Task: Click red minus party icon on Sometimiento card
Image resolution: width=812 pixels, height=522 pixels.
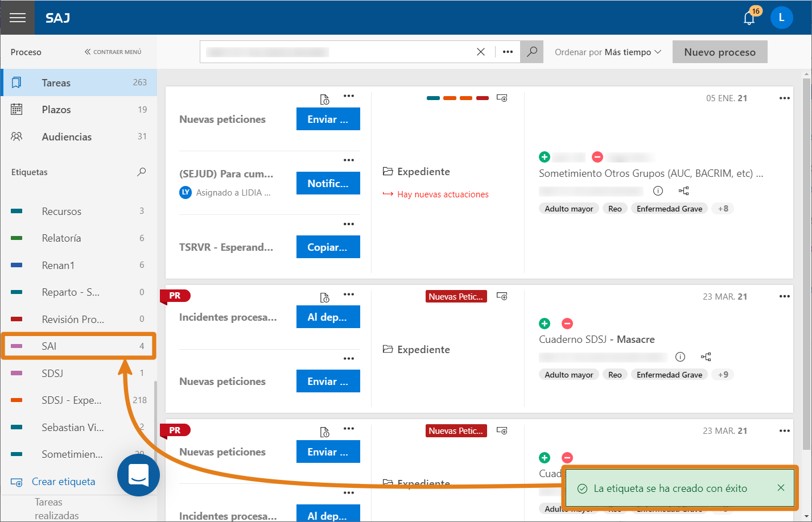Action: coord(597,157)
